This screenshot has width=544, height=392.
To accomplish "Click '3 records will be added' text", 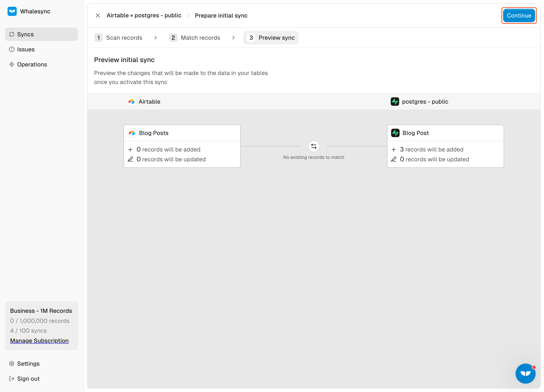I will tap(432, 150).
